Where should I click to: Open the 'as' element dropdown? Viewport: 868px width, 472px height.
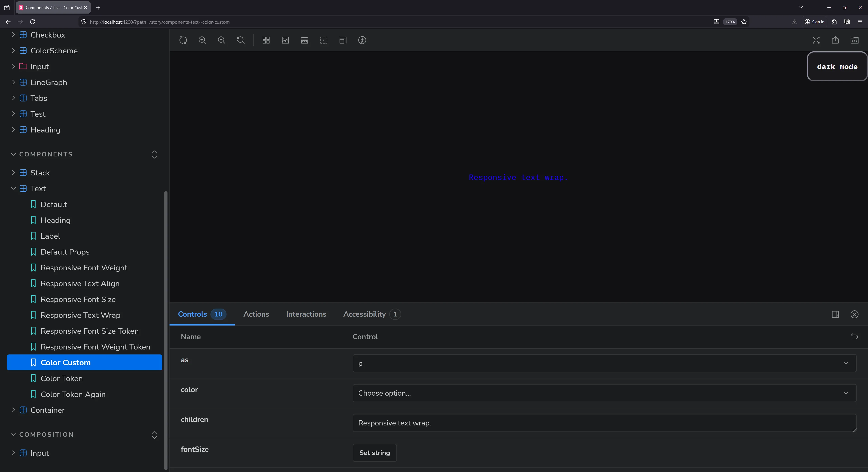tap(604, 363)
